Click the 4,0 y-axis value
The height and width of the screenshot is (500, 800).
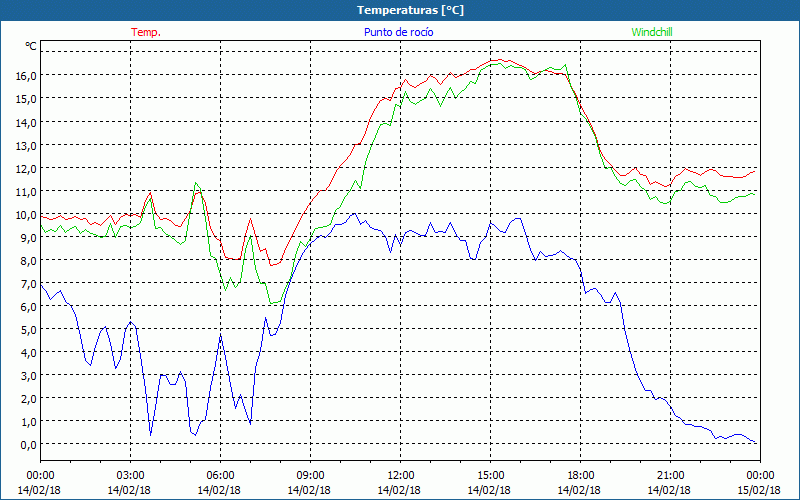(30, 352)
